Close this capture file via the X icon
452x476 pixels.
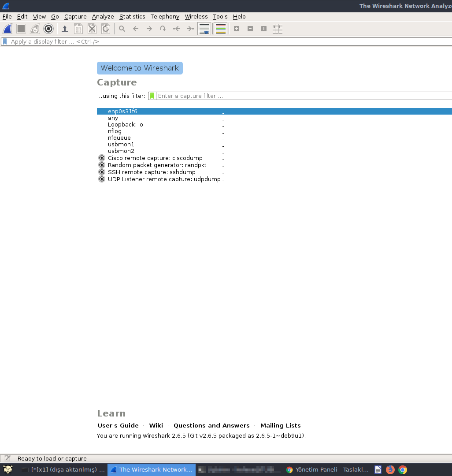pyautogui.click(x=92, y=29)
